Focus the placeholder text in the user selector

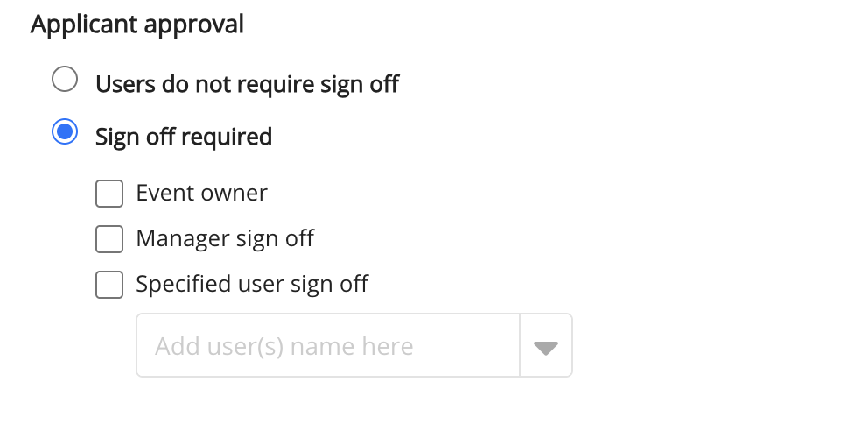tap(284, 346)
